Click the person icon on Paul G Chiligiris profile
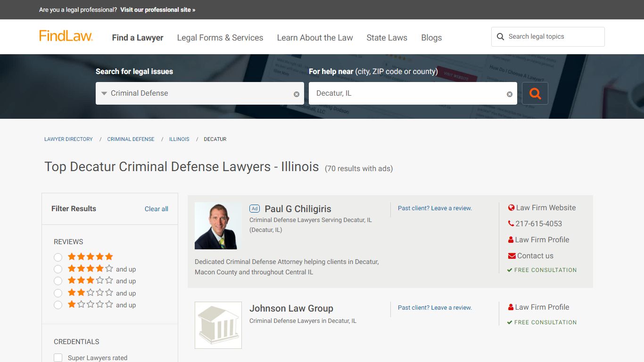Image resolution: width=644 pixels, height=362 pixels. click(511, 240)
